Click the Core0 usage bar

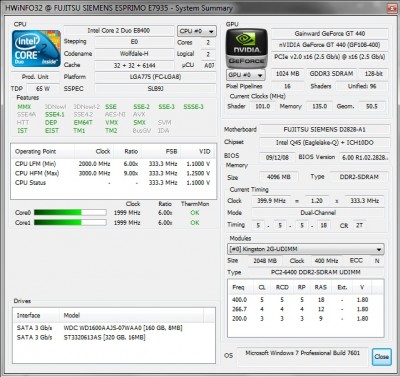coord(70,212)
